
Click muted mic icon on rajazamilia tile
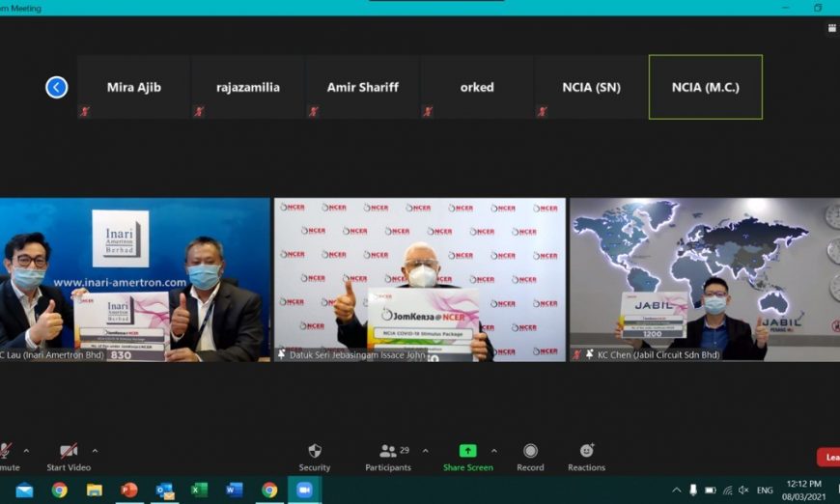point(199,111)
